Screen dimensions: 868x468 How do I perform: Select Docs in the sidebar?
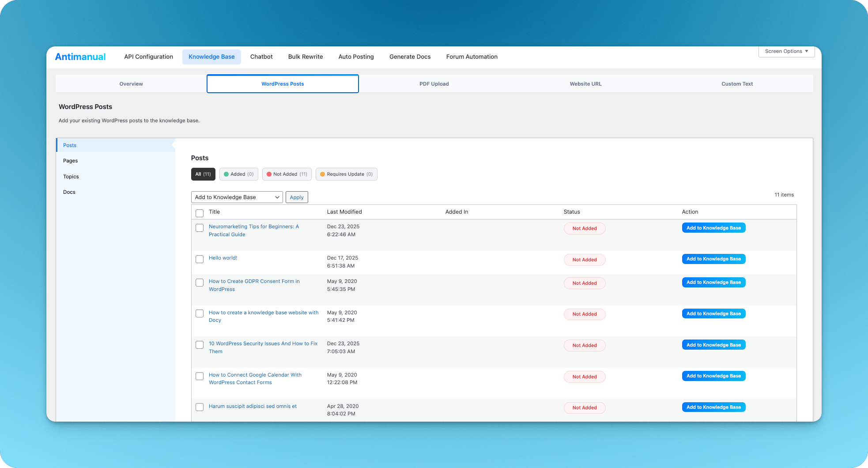(69, 192)
